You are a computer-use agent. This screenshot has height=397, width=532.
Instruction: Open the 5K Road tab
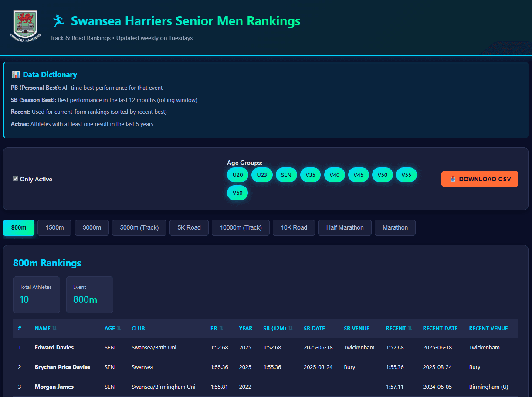click(189, 227)
